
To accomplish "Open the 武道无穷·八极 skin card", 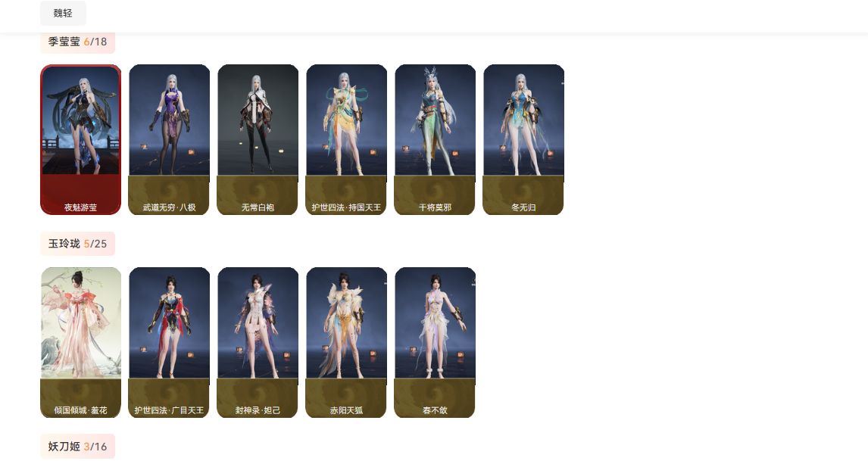I will click(170, 139).
